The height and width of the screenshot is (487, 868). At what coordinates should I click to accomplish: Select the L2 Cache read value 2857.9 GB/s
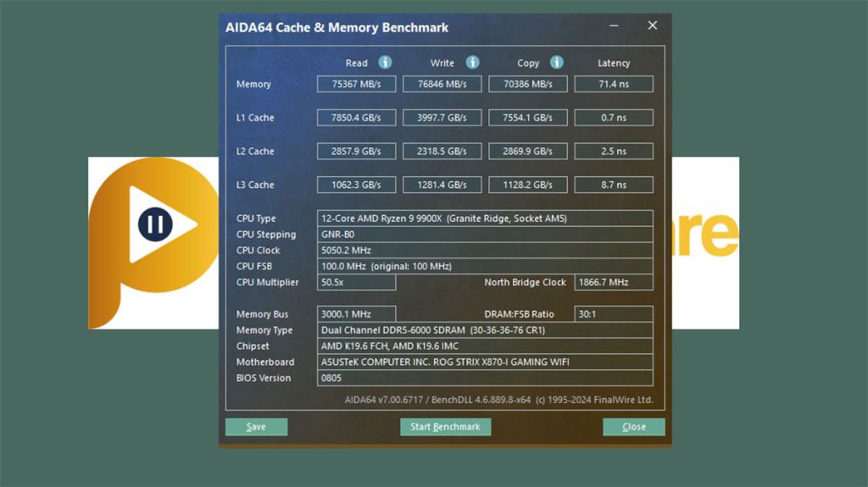[357, 151]
